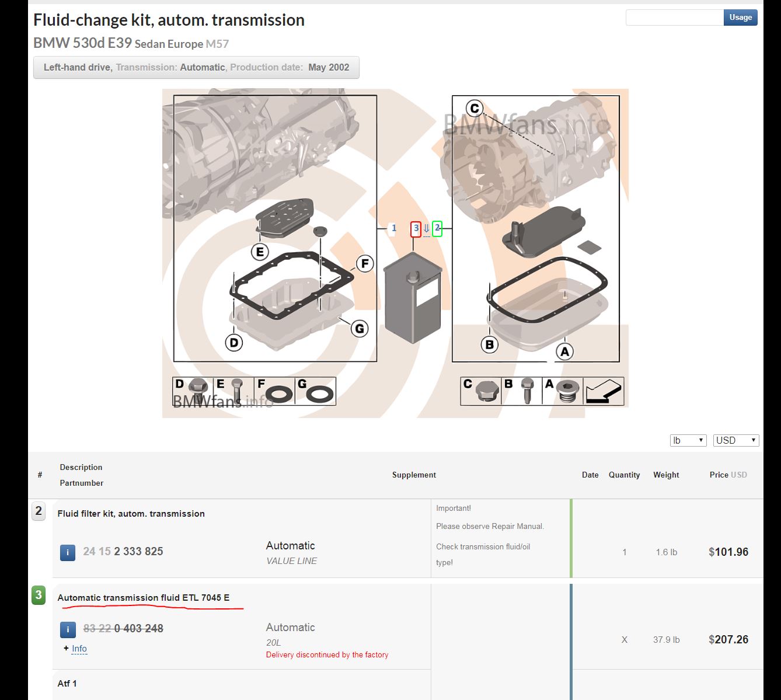Click diagram callout number 2 in green box
Image resolution: width=781 pixels, height=700 pixels.
pyautogui.click(x=437, y=228)
